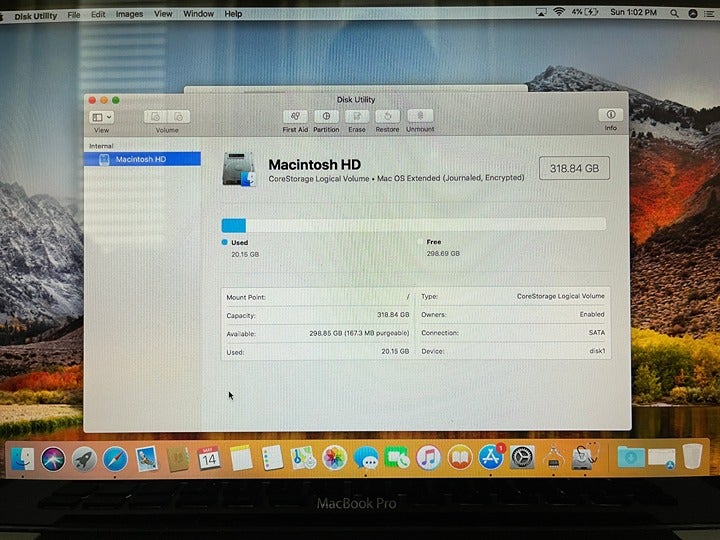The image size is (720, 540).
Task: Open Photos from the dock
Action: click(x=334, y=458)
